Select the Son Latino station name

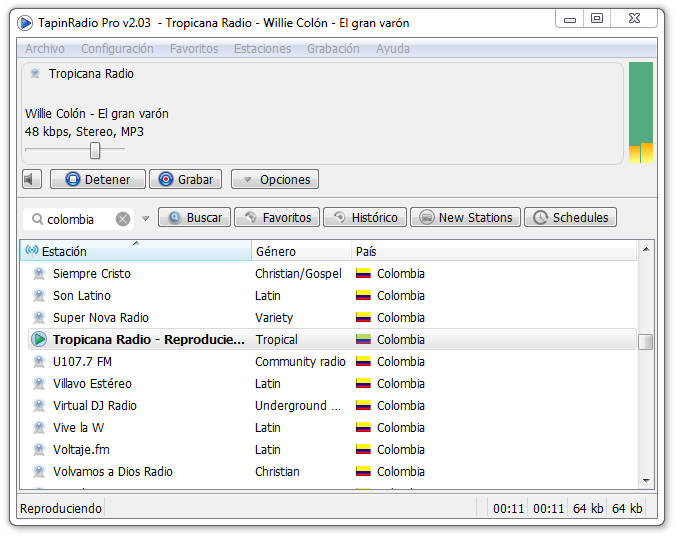click(82, 296)
